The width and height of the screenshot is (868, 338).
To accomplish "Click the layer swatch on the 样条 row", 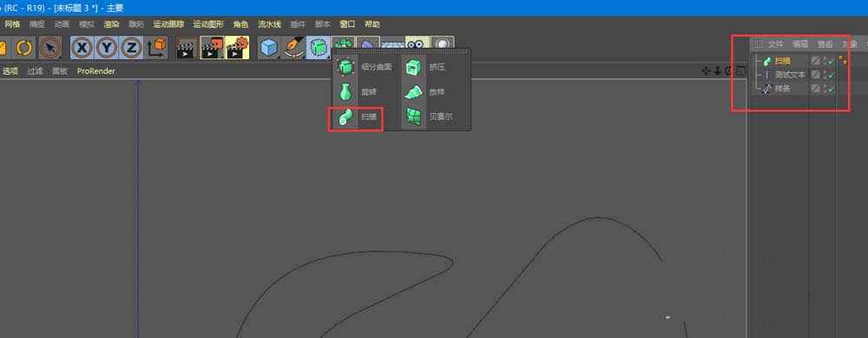I will (x=815, y=89).
